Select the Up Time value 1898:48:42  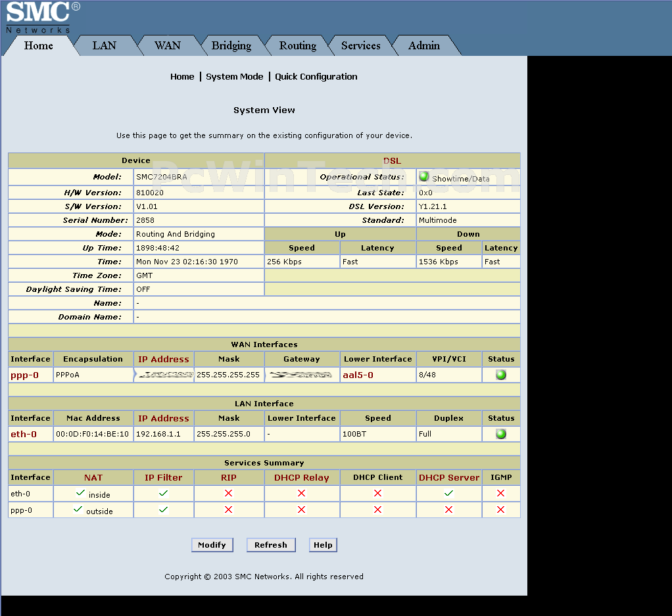pyautogui.click(x=158, y=248)
